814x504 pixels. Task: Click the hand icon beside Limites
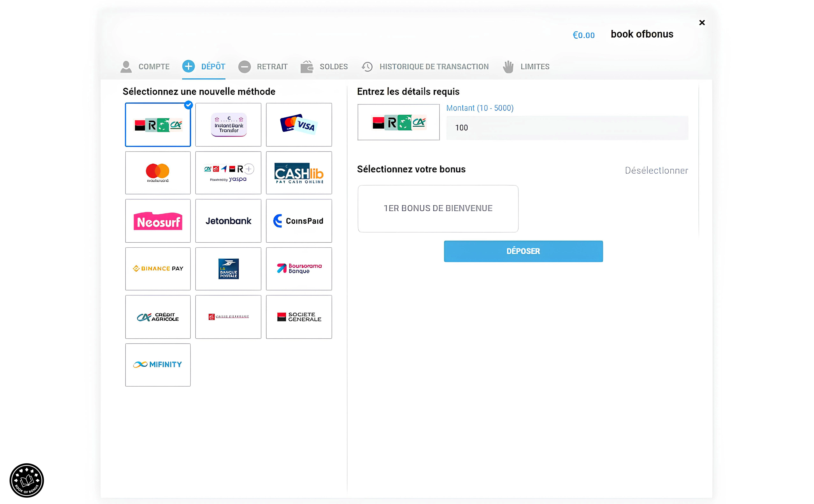click(508, 67)
